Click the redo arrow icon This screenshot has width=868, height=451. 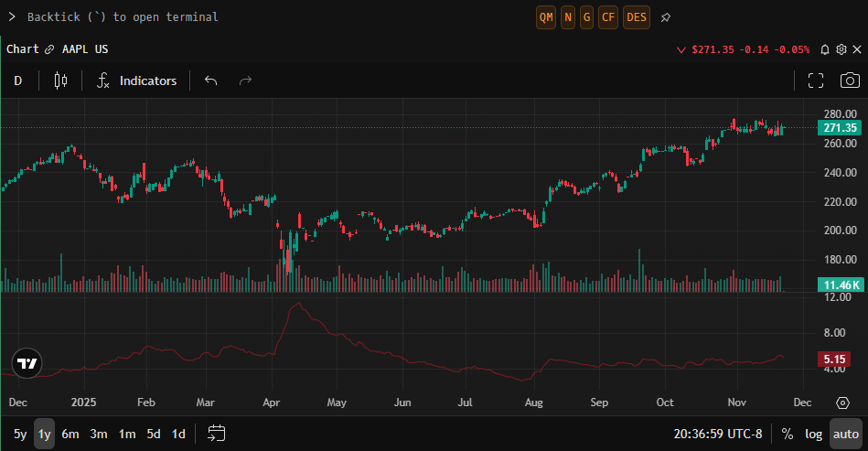245,81
